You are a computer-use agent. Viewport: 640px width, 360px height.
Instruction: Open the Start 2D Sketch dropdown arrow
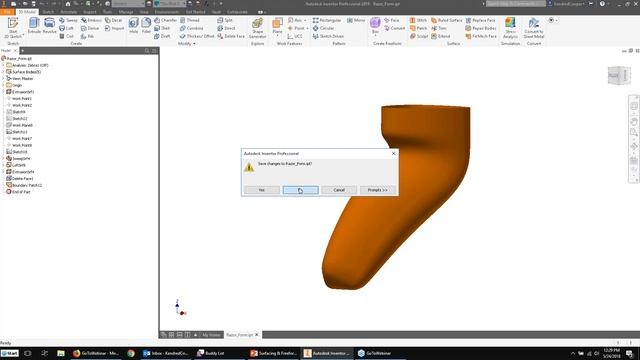[23, 35]
